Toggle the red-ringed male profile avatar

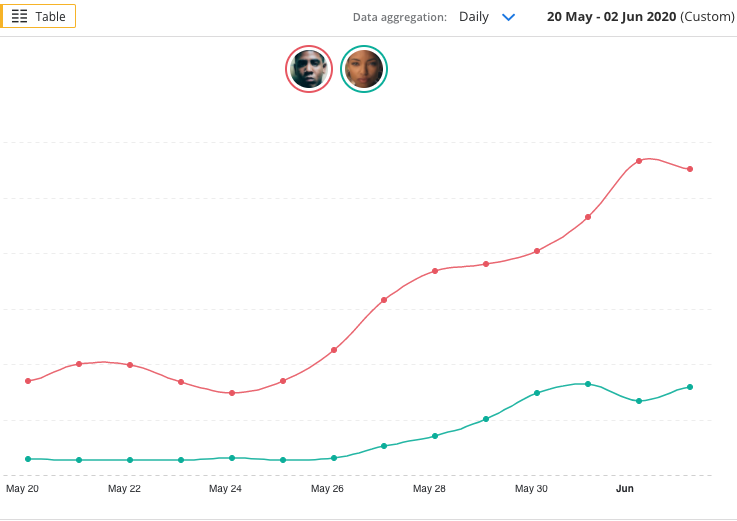point(309,69)
